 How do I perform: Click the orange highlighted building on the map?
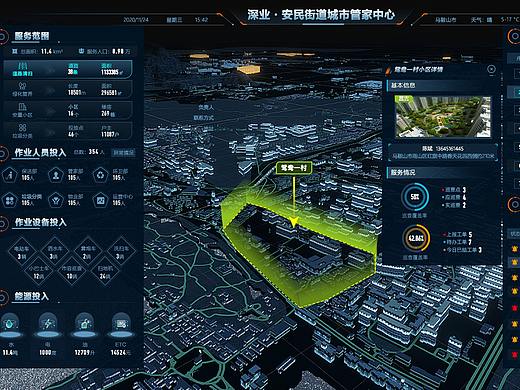pos(248,69)
